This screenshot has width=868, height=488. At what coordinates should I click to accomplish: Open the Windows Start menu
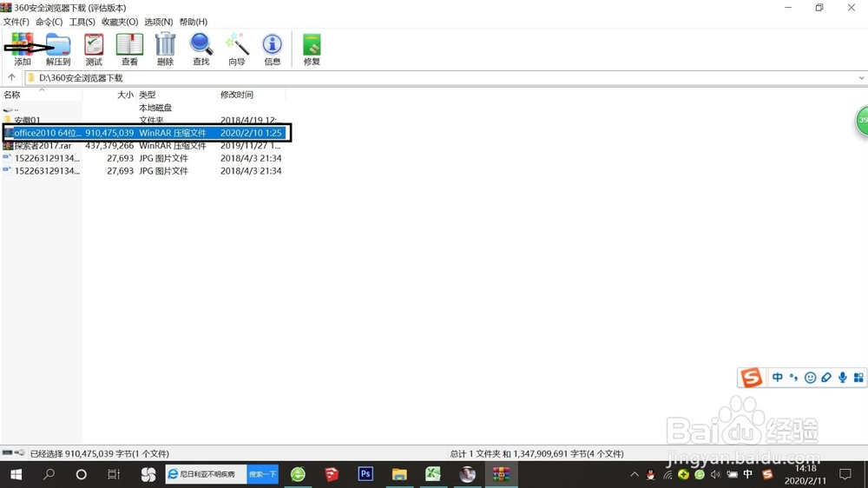pos(16,474)
